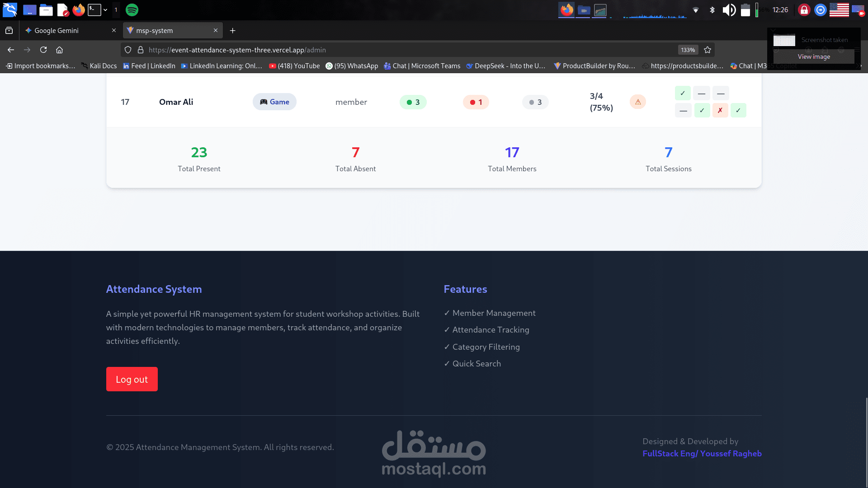Open the volume speaker tray icon
The height and width of the screenshot is (488, 868).
(729, 10)
